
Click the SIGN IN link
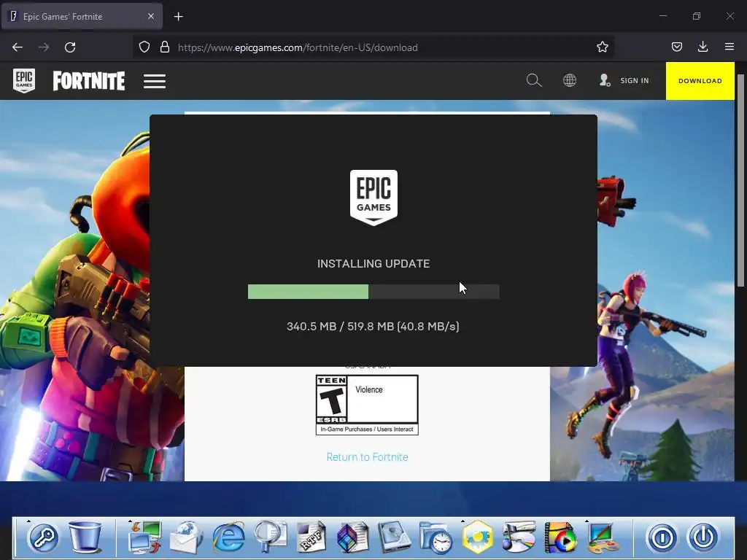(634, 80)
